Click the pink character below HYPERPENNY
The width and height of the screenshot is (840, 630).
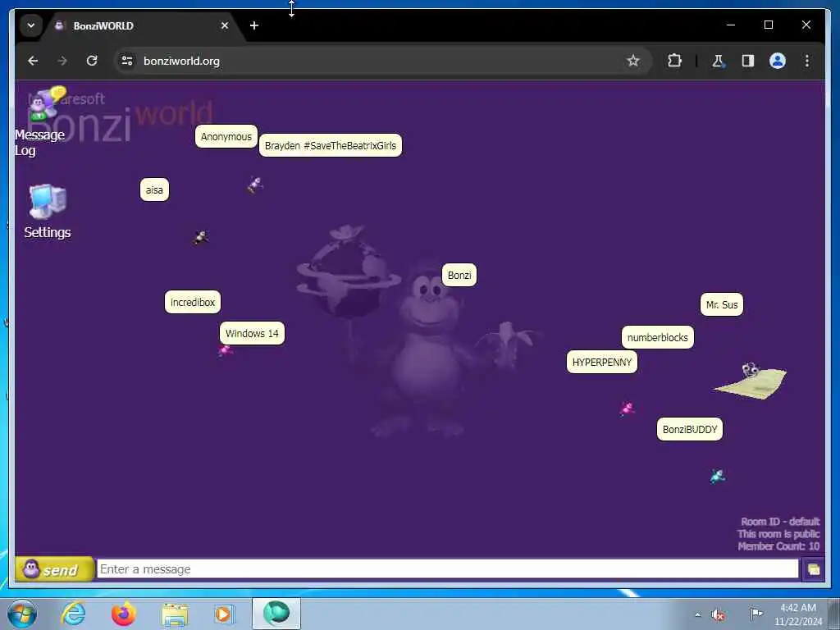[627, 409]
